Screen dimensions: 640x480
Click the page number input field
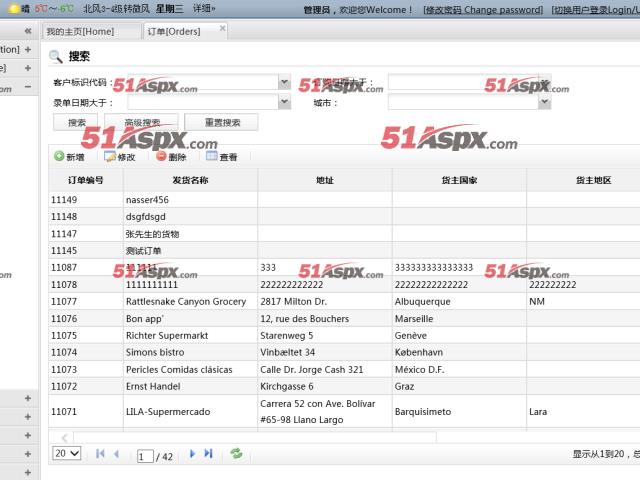(x=145, y=456)
